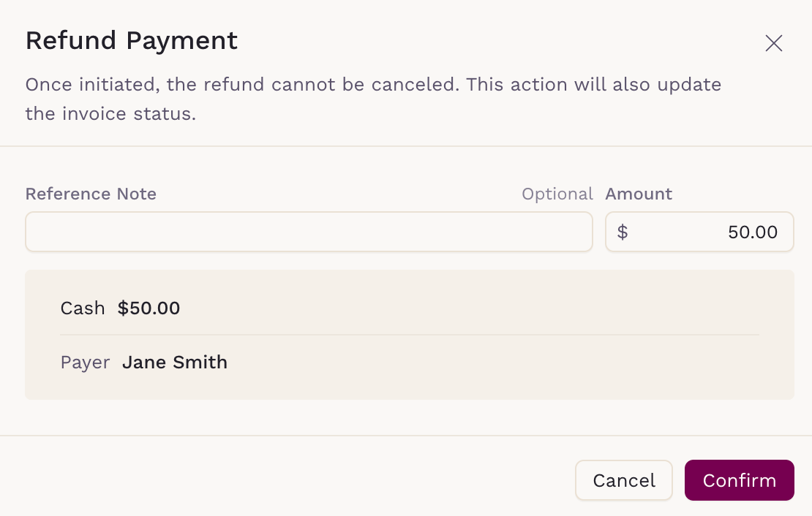Screen dimensions: 812x516
Task: Select the payer name Jane Smith
Action: [x=175, y=363]
